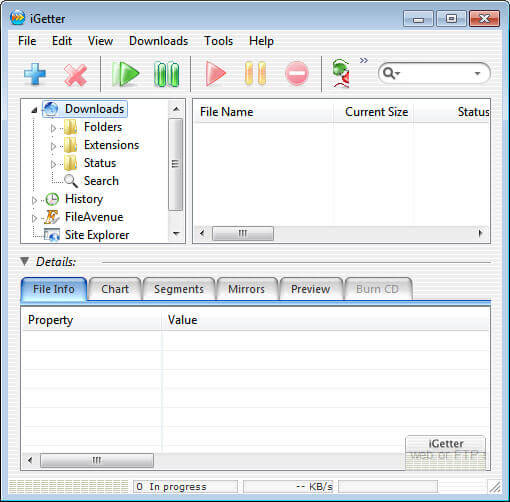
Task: Show more toolbar items via double chevron
Action: coord(364,60)
